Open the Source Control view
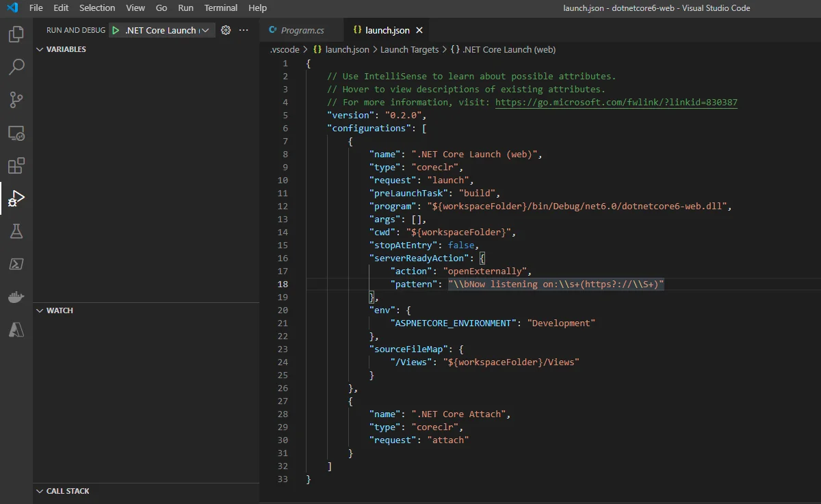The height and width of the screenshot is (504, 821). 16,100
